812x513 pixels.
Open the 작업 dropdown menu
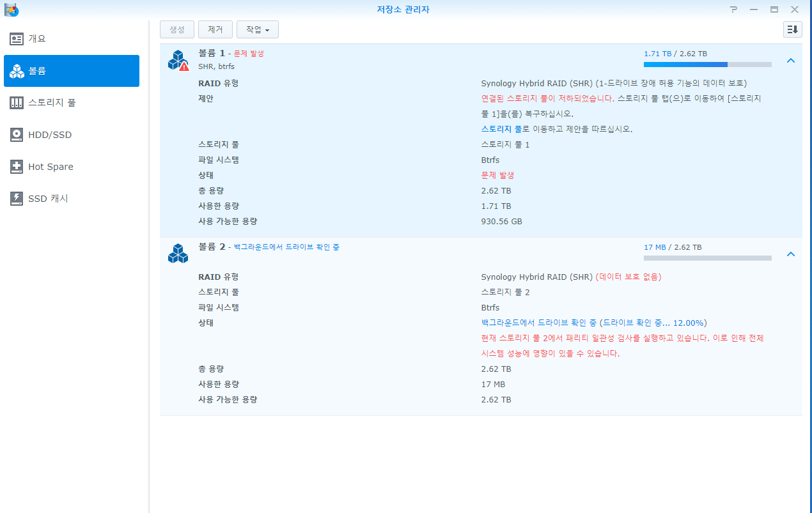click(x=258, y=29)
